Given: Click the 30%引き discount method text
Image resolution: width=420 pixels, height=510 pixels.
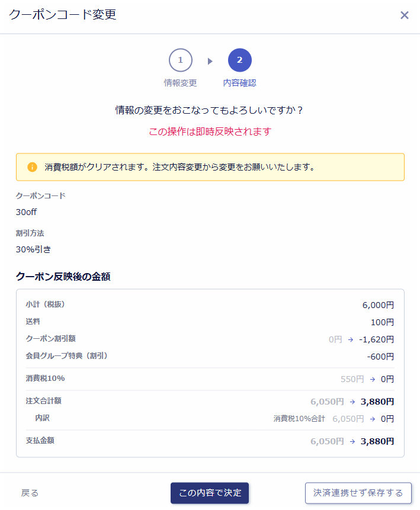Looking at the screenshot, I should pyautogui.click(x=30, y=249).
